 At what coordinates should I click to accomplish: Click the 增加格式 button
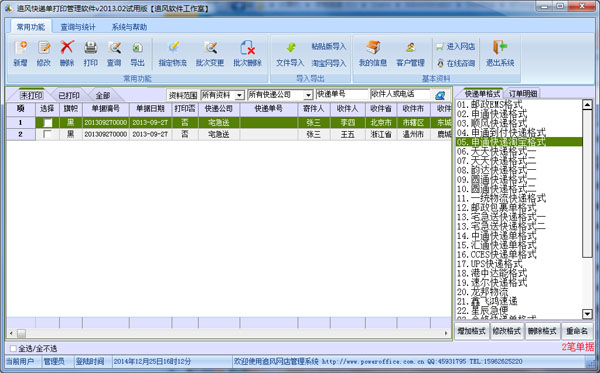click(471, 331)
